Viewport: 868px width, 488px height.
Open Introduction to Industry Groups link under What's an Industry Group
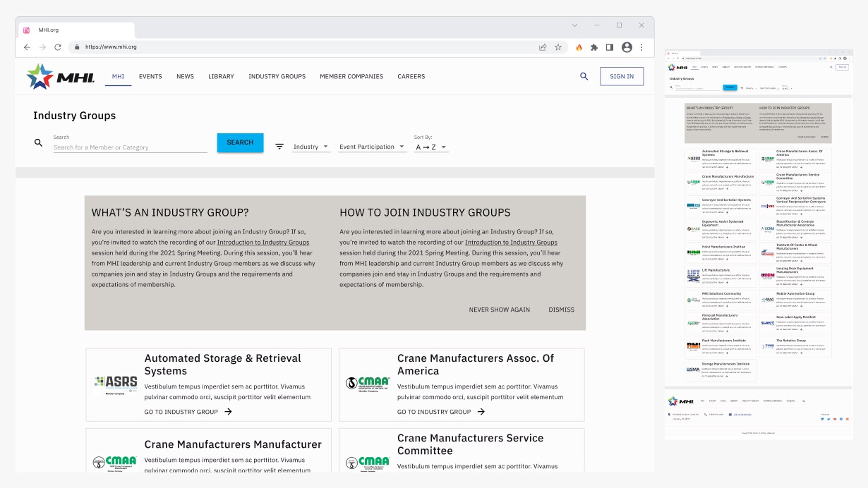tap(263, 243)
